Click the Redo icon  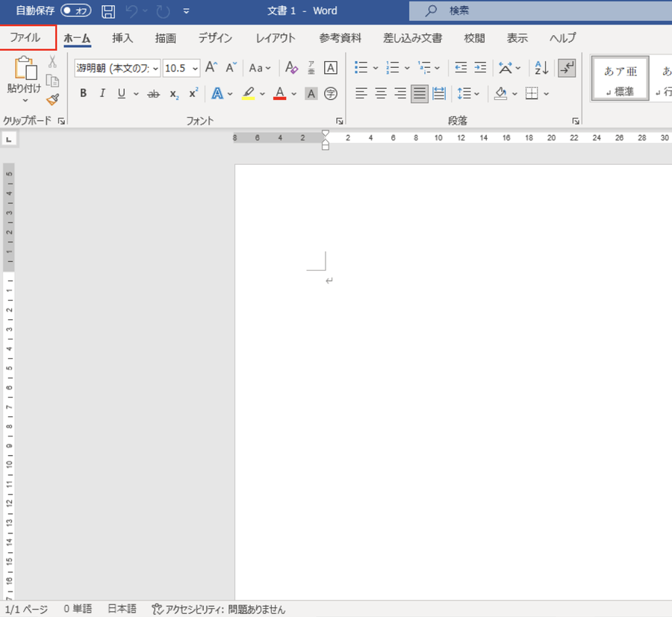(163, 11)
